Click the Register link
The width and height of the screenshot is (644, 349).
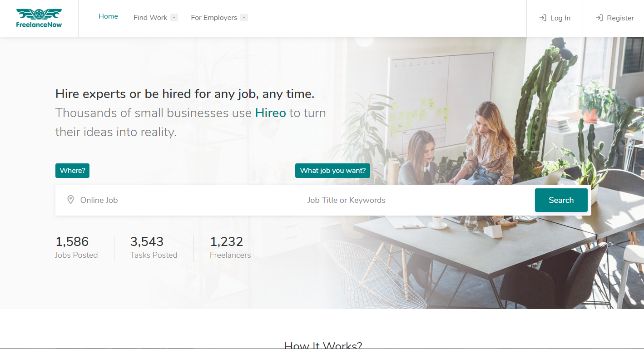(x=614, y=18)
